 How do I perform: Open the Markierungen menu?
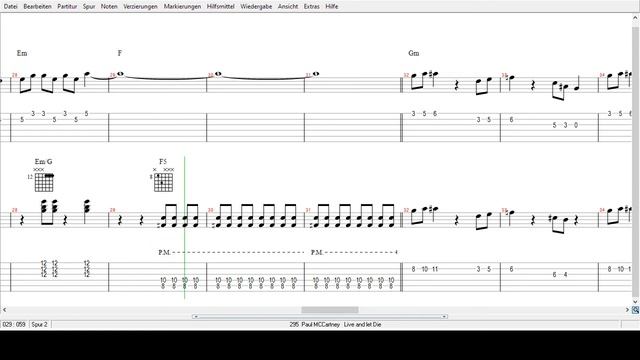click(x=182, y=7)
